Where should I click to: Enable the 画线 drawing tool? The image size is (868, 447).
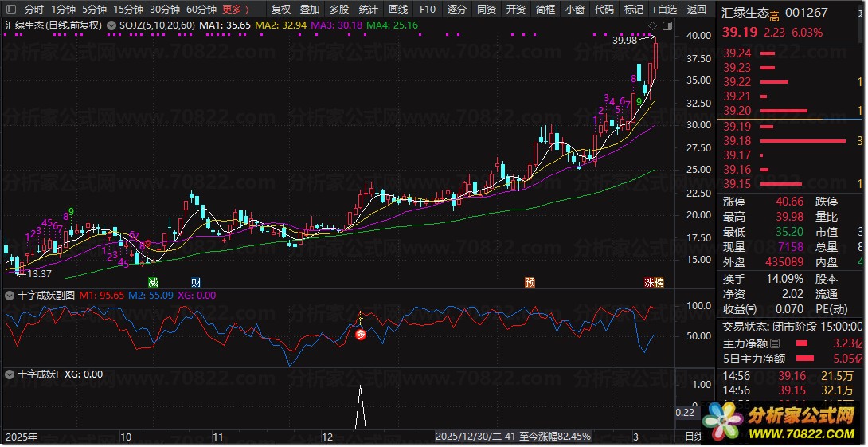[x=397, y=10]
